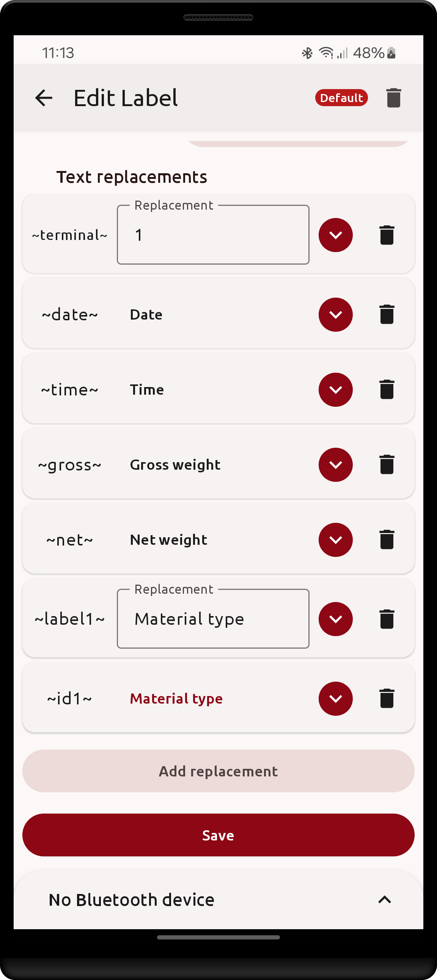Remove the ~date~ replacement entry
The image size is (437, 980).
point(387,315)
